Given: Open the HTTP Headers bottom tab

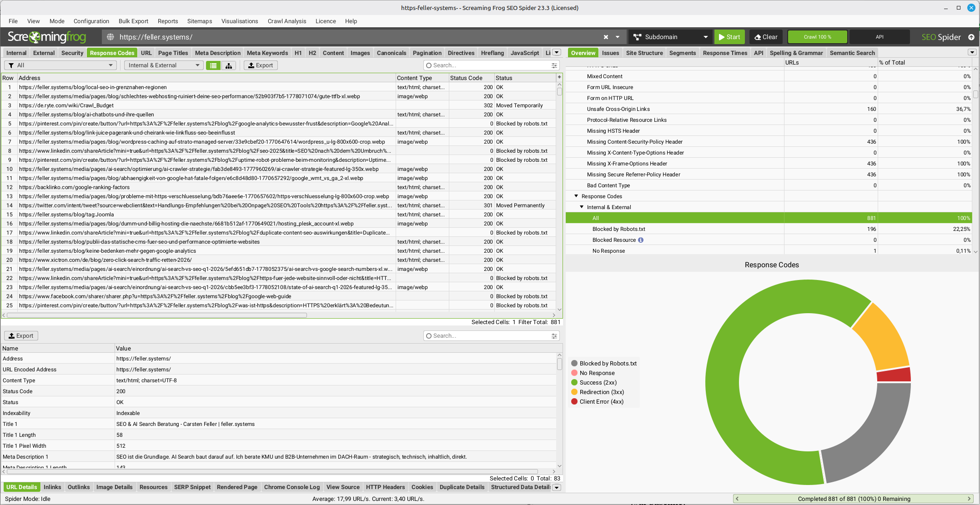Looking at the screenshot, I should [385, 487].
